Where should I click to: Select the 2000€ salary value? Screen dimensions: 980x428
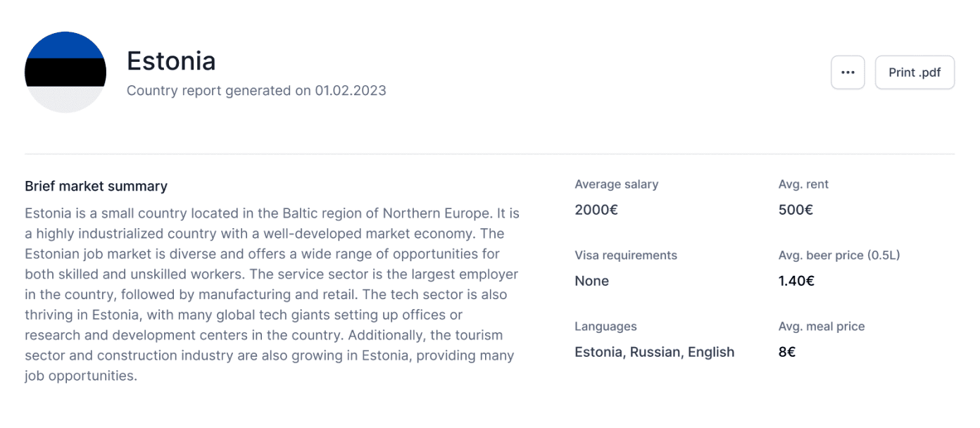(596, 210)
